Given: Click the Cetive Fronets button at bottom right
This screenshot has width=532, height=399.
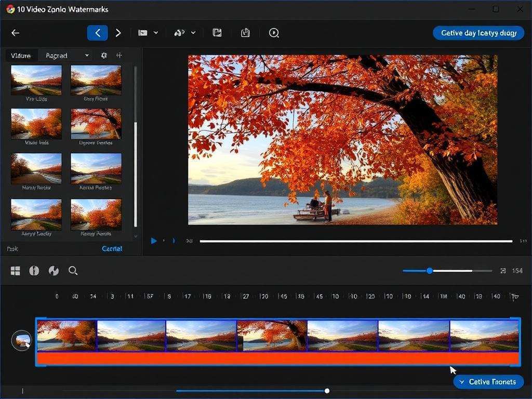Looking at the screenshot, I should tap(488, 382).
